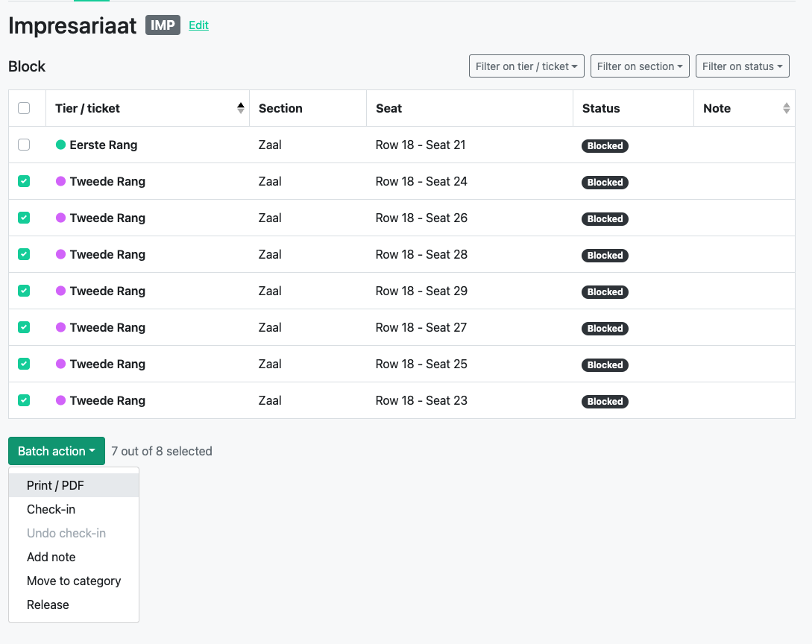The height and width of the screenshot is (644, 812).
Task: Choose Add note from batch menu
Action: [x=74, y=557]
